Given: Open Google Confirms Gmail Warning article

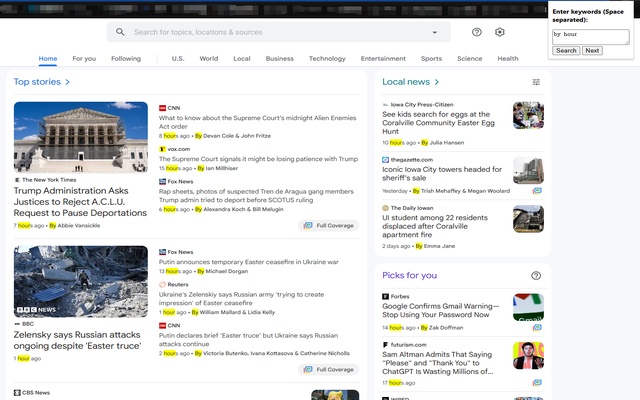Looking at the screenshot, I should (441, 310).
